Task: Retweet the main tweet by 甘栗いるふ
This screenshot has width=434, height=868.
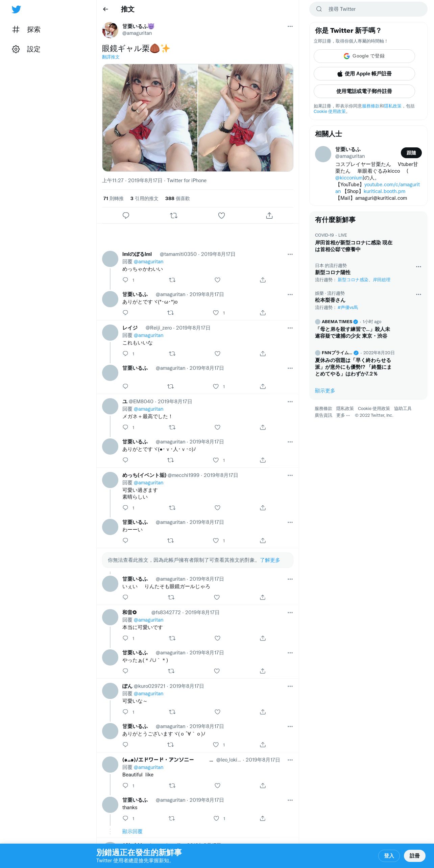Action: pos(174,215)
